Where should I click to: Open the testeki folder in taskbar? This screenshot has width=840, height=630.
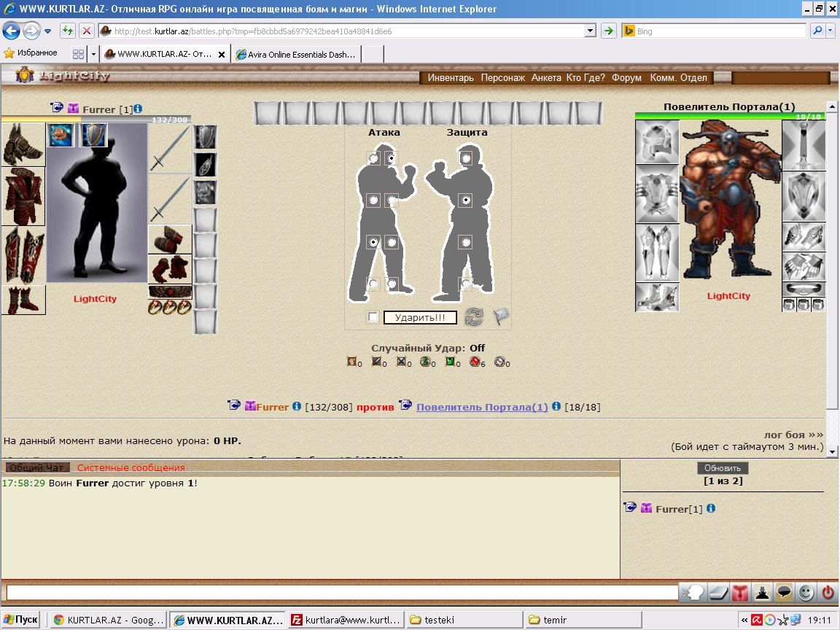point(464,620)
